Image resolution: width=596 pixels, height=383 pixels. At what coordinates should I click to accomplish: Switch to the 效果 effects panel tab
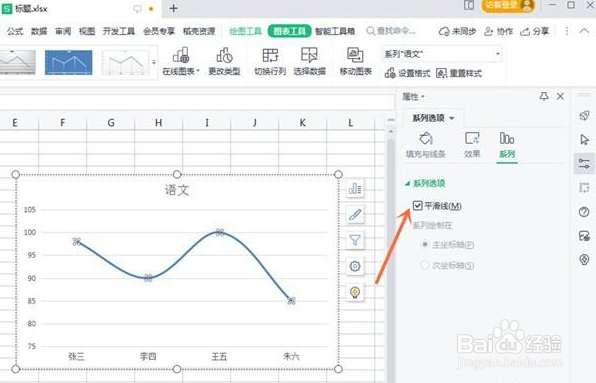[472, 145]
